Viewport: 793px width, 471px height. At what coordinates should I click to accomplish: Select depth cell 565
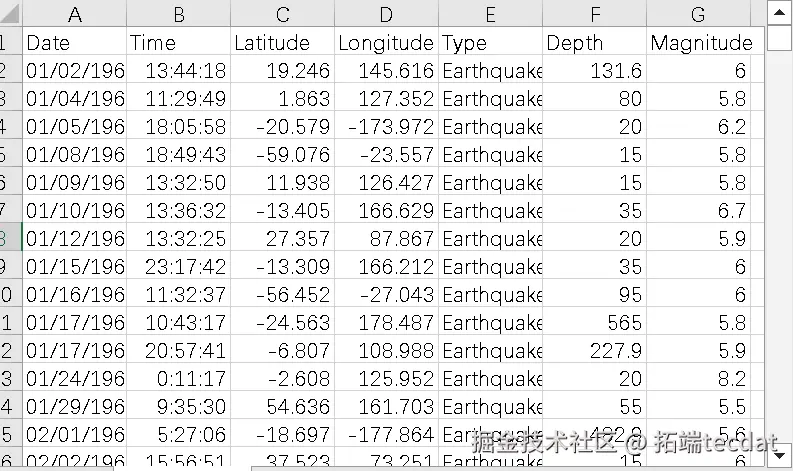[595, 321]
